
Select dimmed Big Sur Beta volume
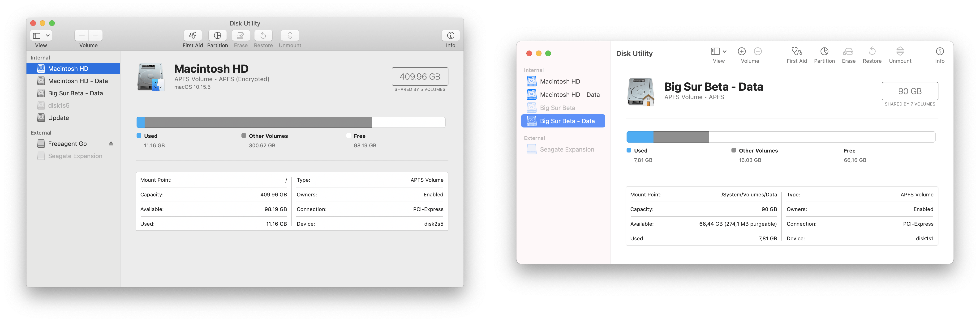pos(563,108)
